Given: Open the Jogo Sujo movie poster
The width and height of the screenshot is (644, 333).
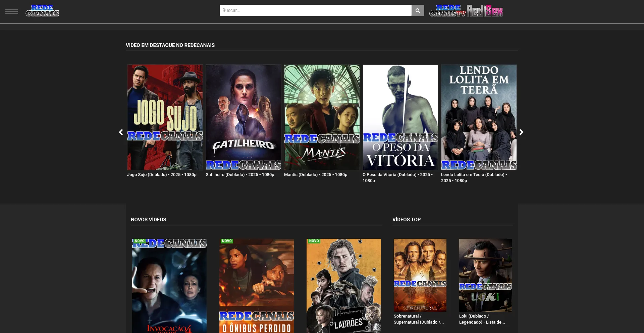Looking at the screenshot, I should [x=165, y=117].
